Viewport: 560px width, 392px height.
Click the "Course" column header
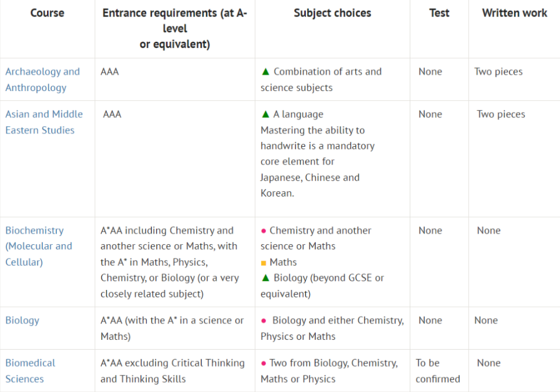47,13
